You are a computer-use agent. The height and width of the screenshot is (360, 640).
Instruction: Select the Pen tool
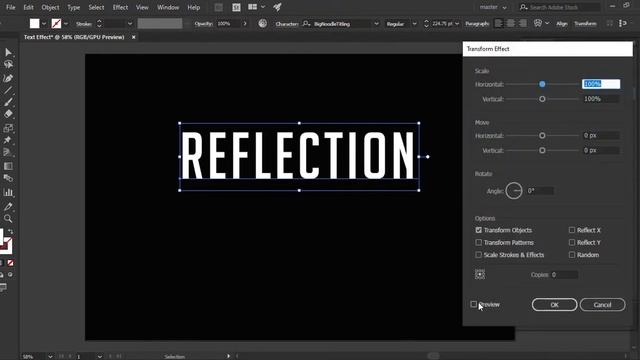tap(8, 78)
